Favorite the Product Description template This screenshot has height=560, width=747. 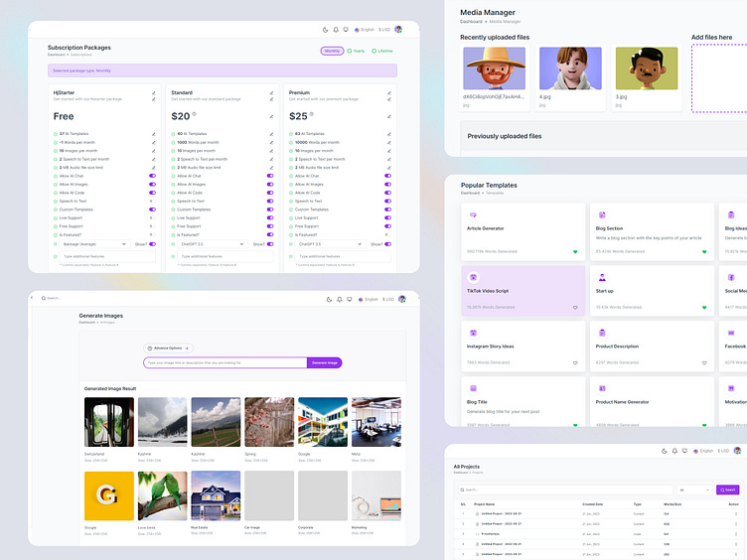click(x=704, y=363)
